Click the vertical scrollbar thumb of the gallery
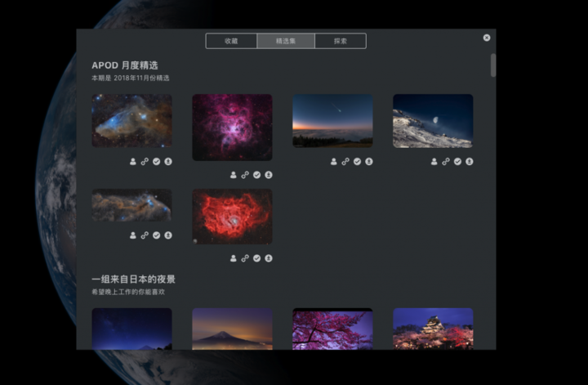588x385 pixels. click(x=493, y=65)
